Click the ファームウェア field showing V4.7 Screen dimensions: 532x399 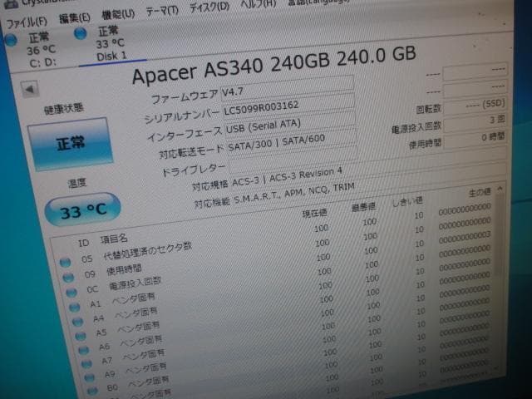tap(287, 87)
